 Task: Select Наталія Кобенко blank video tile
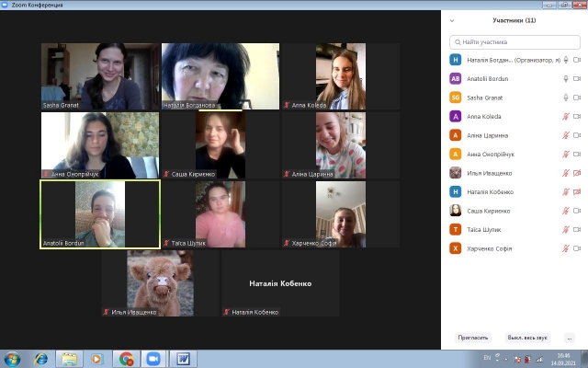tap(280, 283)
